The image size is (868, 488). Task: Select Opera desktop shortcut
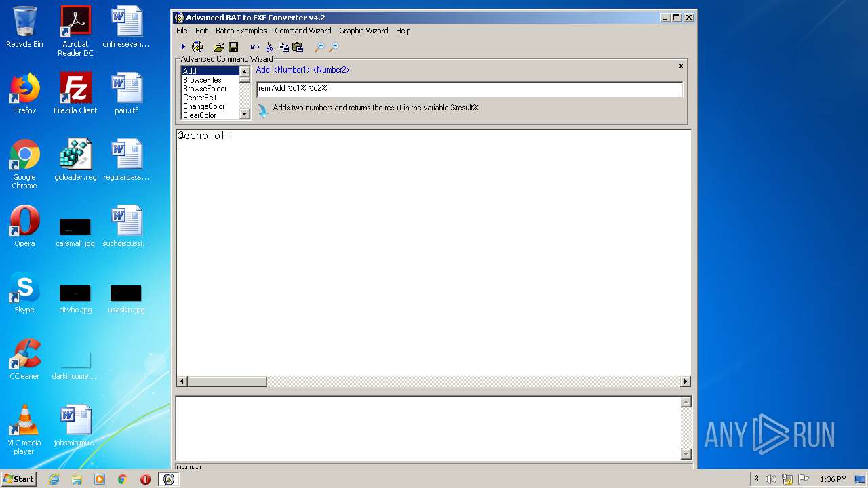click(x=24, y=226)
